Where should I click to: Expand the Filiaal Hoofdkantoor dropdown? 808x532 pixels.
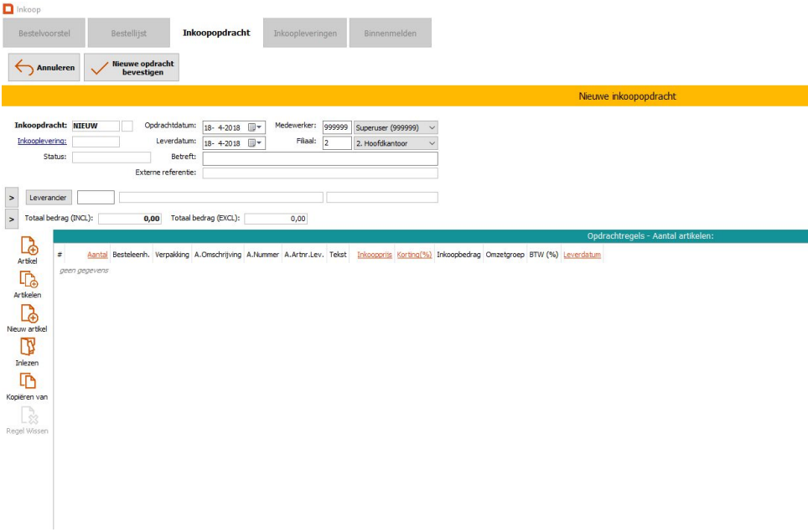pos(432,143)
